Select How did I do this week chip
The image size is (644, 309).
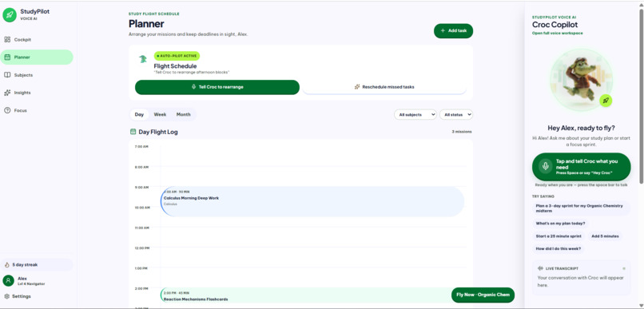coord(559,248)
